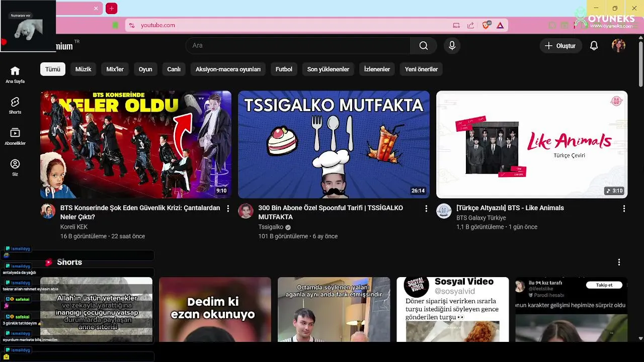Screen dimensions: 644x362
Task: Select the Oyun filter chip
Action: coord(145,69)
